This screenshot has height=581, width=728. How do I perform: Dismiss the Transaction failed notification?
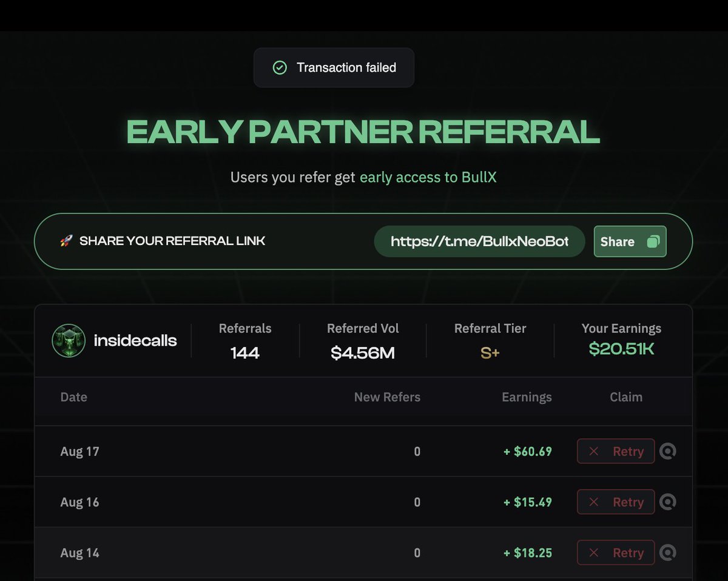[x=334, y=67]
